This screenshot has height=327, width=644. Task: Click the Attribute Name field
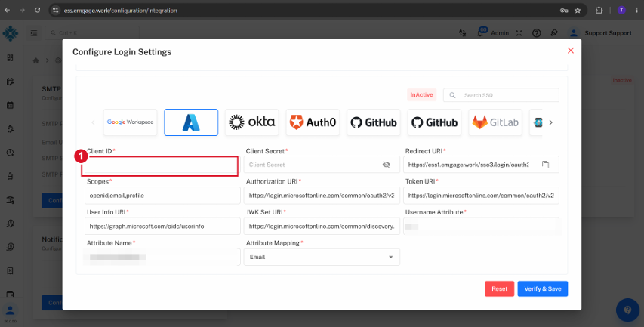(162, 257)
